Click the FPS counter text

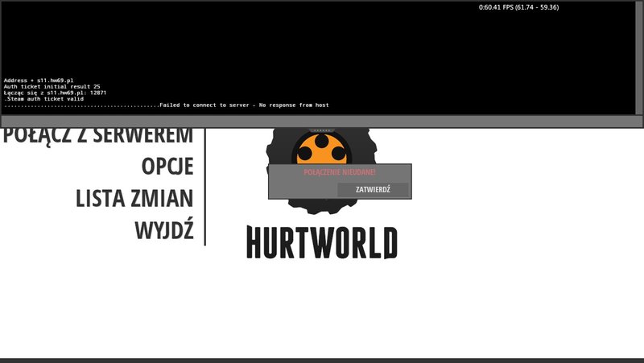518,7
